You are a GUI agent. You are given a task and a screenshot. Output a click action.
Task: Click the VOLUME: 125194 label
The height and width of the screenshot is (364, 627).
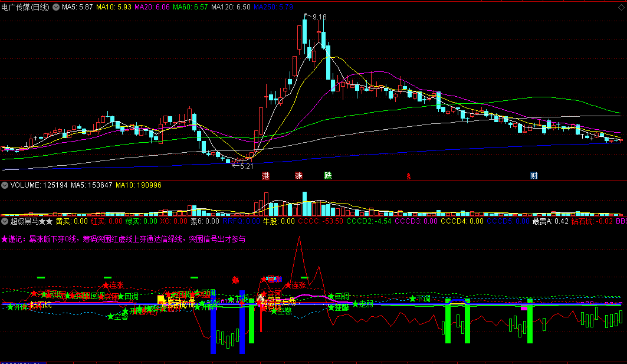tap(39, 185)
